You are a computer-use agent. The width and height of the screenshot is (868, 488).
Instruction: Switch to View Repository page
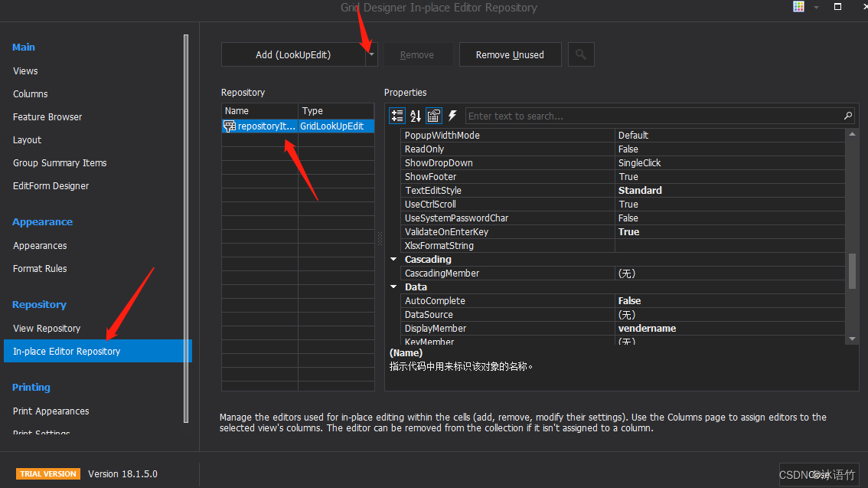tap(46, 328)
